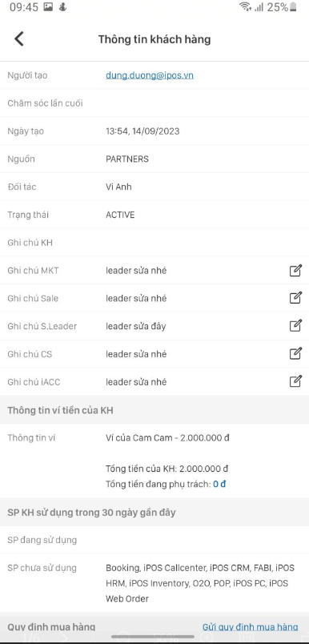Select the Đối tác Vi Anh row
The image size is (309, 644).
154,187
